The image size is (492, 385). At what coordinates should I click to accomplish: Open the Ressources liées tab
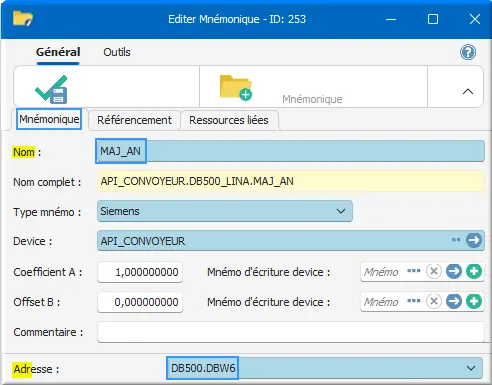click(x=229, y=120)
